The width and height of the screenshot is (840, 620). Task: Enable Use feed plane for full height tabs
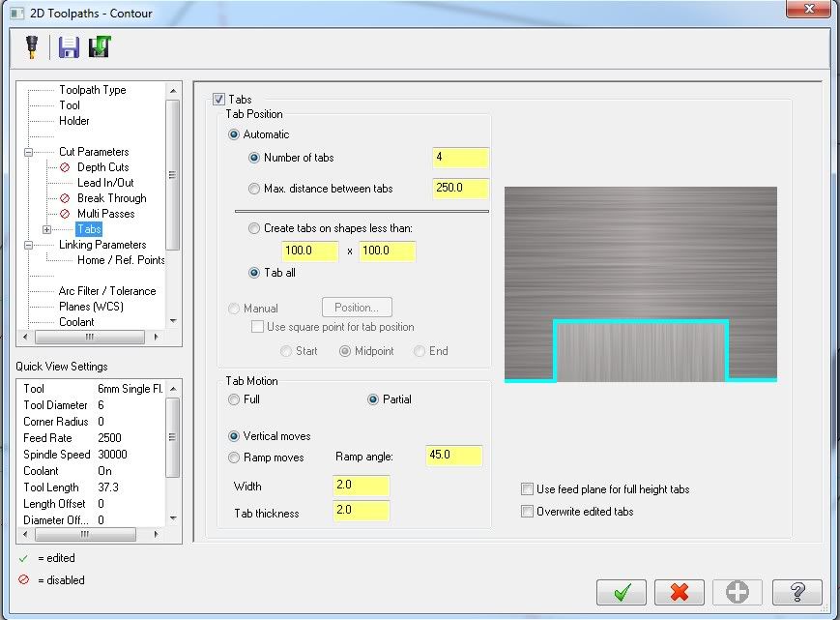[527, 488]
